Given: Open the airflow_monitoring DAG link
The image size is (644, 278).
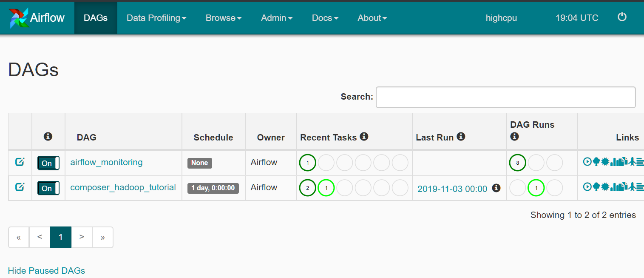Looking at the screenshot, I should tap(106, 162).
